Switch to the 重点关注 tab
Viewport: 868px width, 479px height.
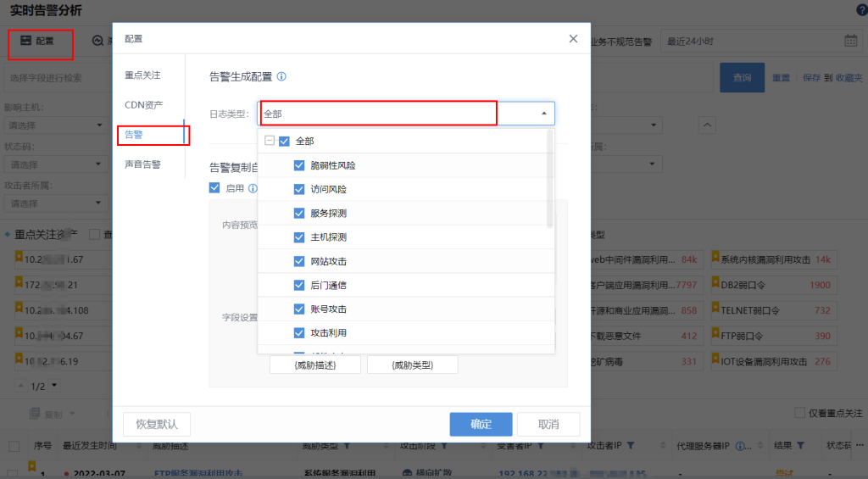pos(142,75)
